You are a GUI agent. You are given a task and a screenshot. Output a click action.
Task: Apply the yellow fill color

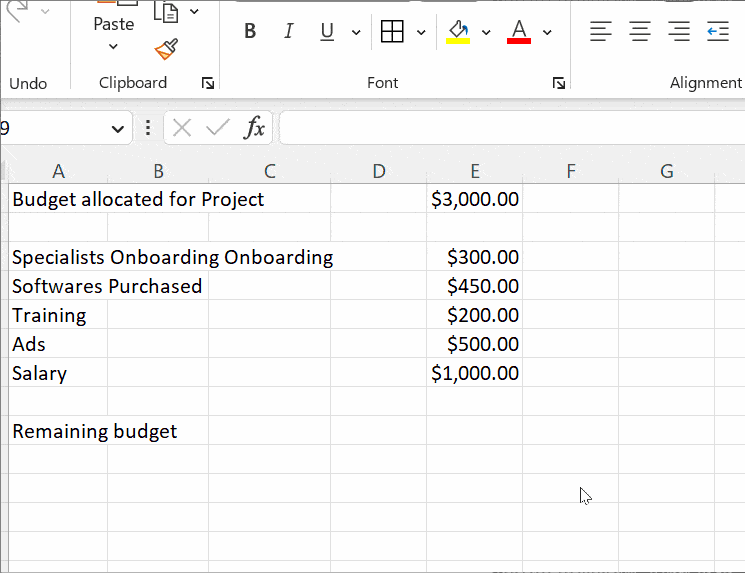coord(459,32)
